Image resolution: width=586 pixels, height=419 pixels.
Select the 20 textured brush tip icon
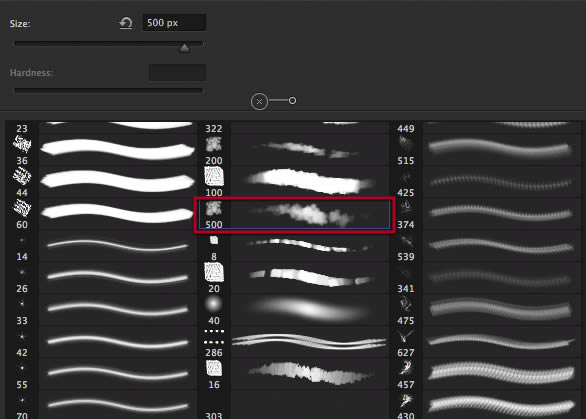point(214,272)
